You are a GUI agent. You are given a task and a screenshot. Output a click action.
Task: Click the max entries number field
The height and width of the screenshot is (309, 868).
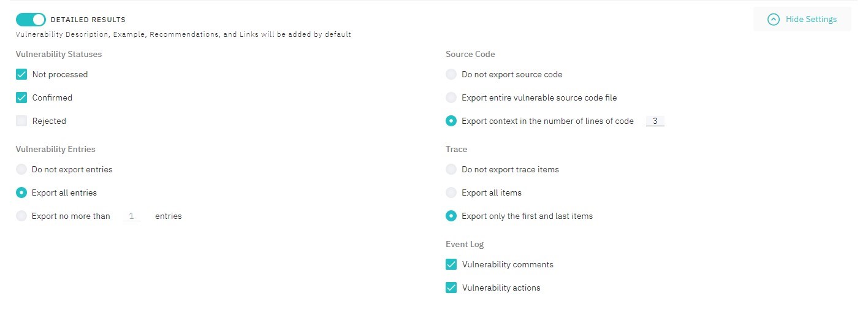coord(132,216)
